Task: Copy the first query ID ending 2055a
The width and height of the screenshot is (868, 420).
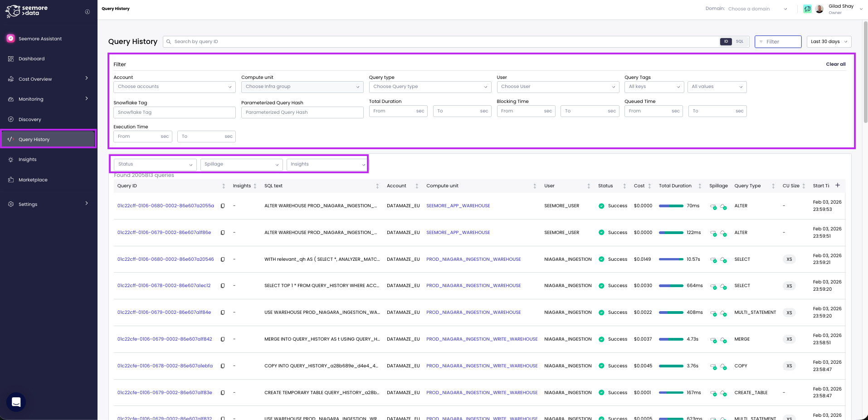Action: click(223, 206)
